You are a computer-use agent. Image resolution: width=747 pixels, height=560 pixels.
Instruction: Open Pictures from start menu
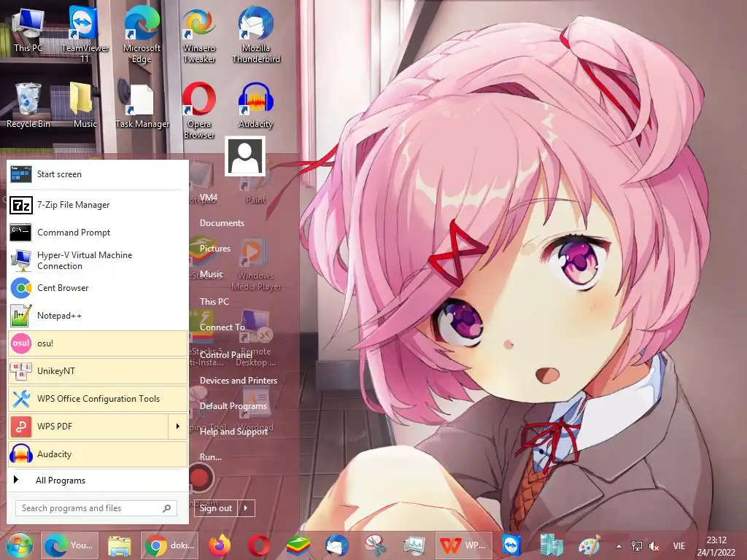[215, 249]
